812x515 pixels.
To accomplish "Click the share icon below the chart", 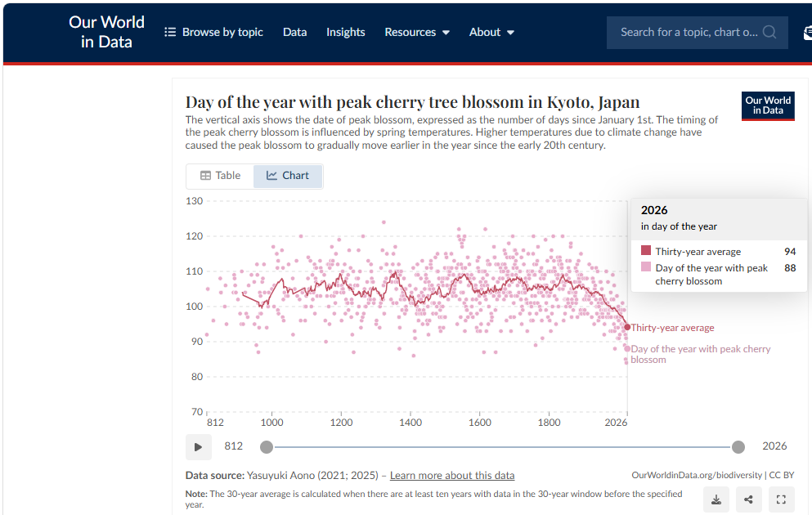I will [x=748, y=499].
